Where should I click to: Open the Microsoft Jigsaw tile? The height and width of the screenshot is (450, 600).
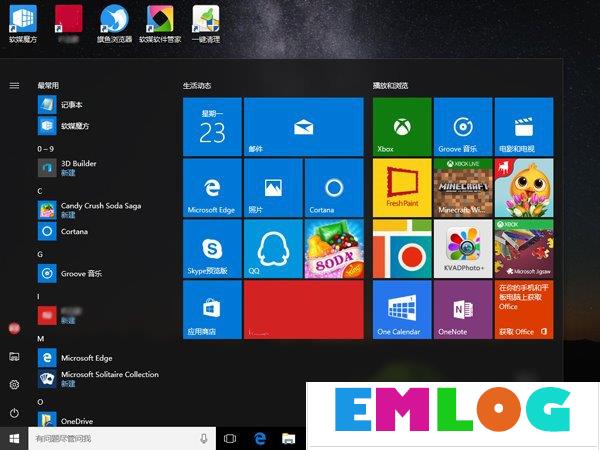coord(524,249)
